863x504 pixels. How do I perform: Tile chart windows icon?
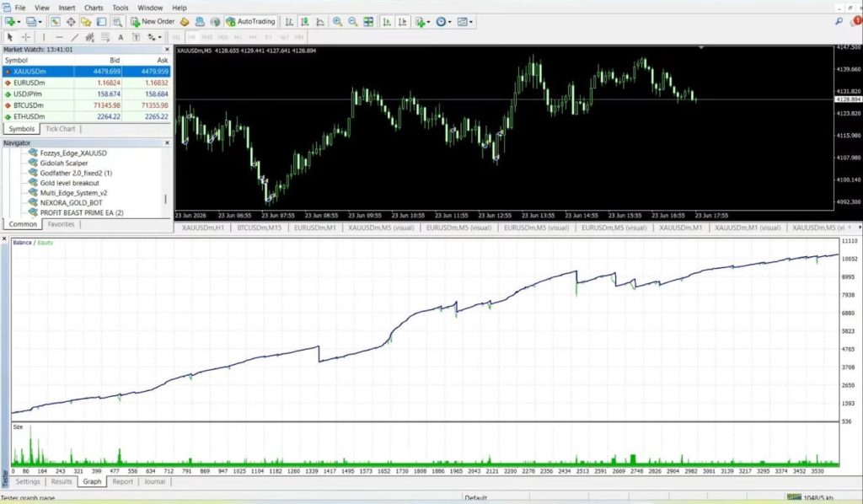tap(368, 21)
